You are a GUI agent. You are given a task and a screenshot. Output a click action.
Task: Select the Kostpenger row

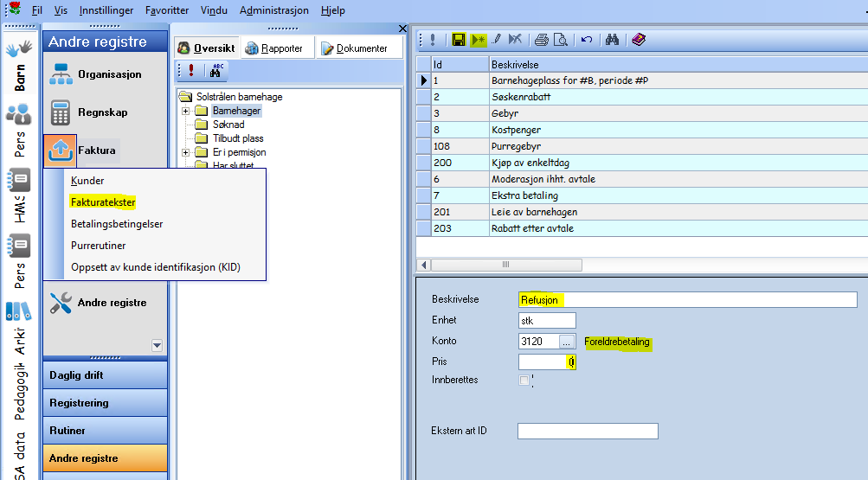tap(642, 130)
